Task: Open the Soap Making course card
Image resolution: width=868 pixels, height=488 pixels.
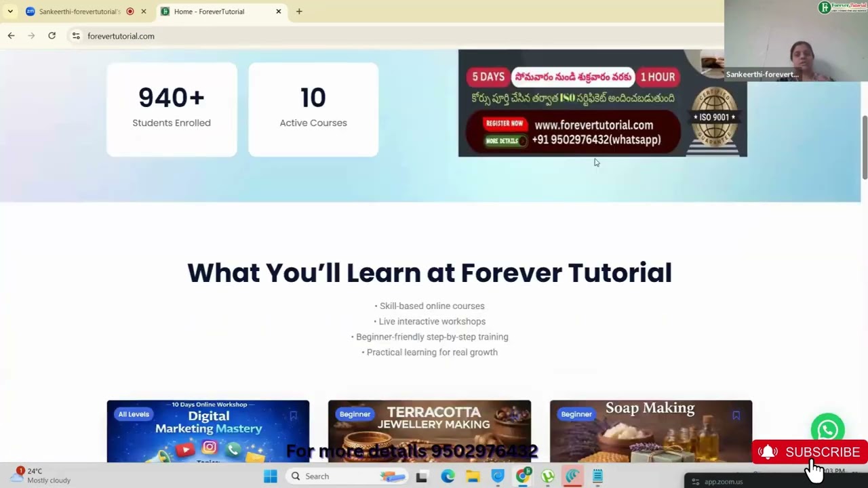Action: (651, 432)
